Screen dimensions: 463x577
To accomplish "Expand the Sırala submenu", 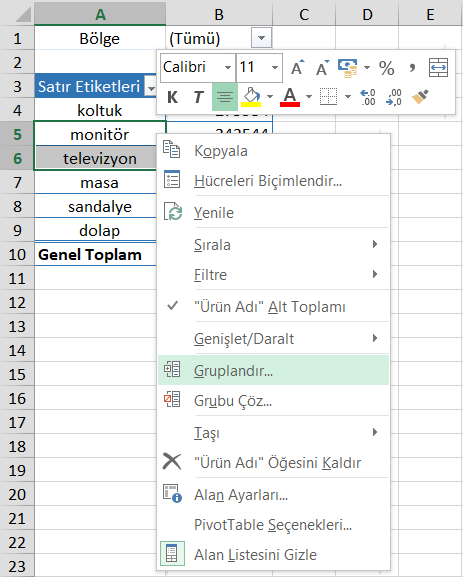I will [273, 245].
